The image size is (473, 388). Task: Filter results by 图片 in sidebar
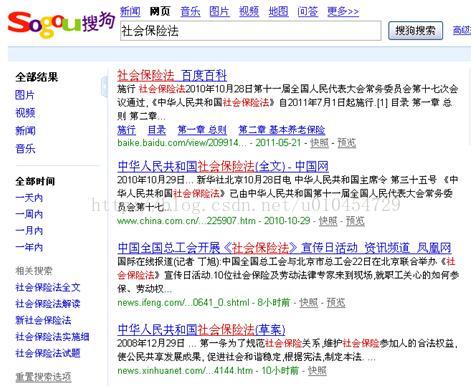pyautogui.click(x=25, y=95)
